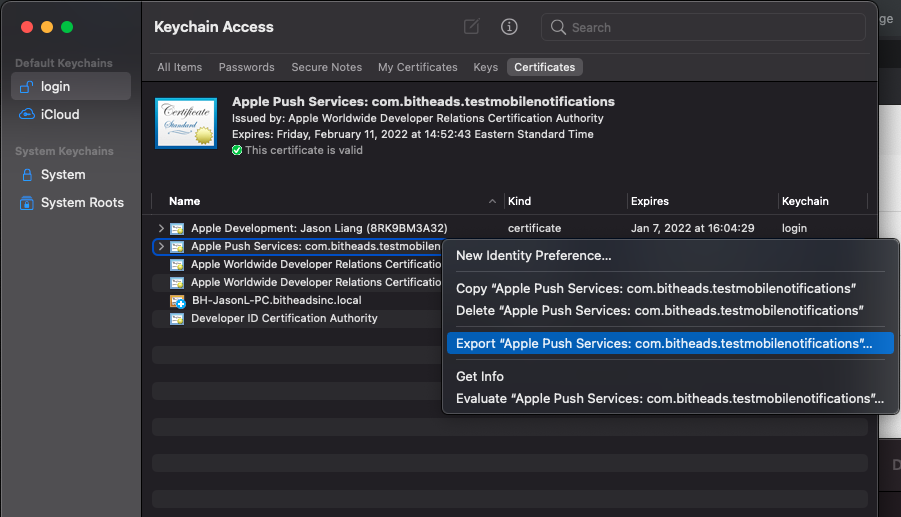
Task: Click the Issued by: Apple Worldwide Developer text
Action: click(418, 118)
